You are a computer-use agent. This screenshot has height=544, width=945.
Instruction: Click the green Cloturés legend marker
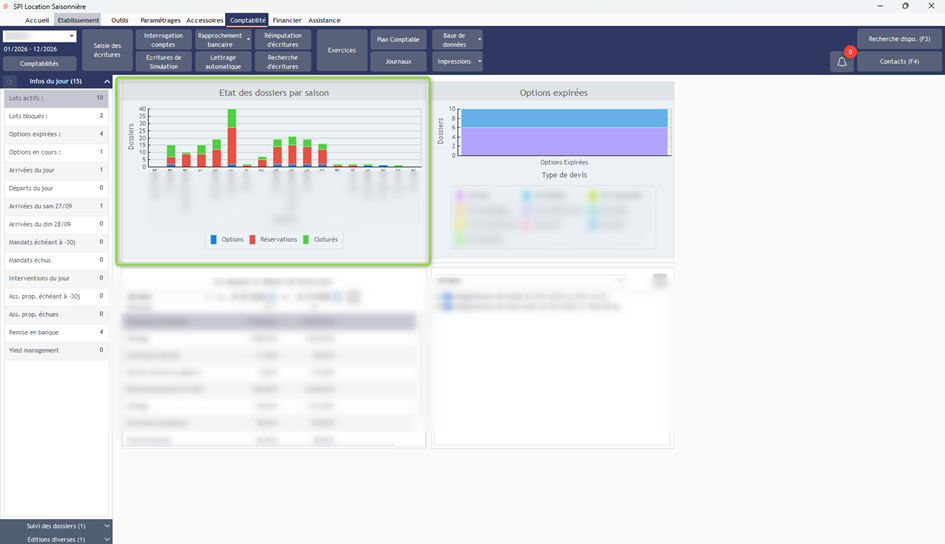pos(308,240)
